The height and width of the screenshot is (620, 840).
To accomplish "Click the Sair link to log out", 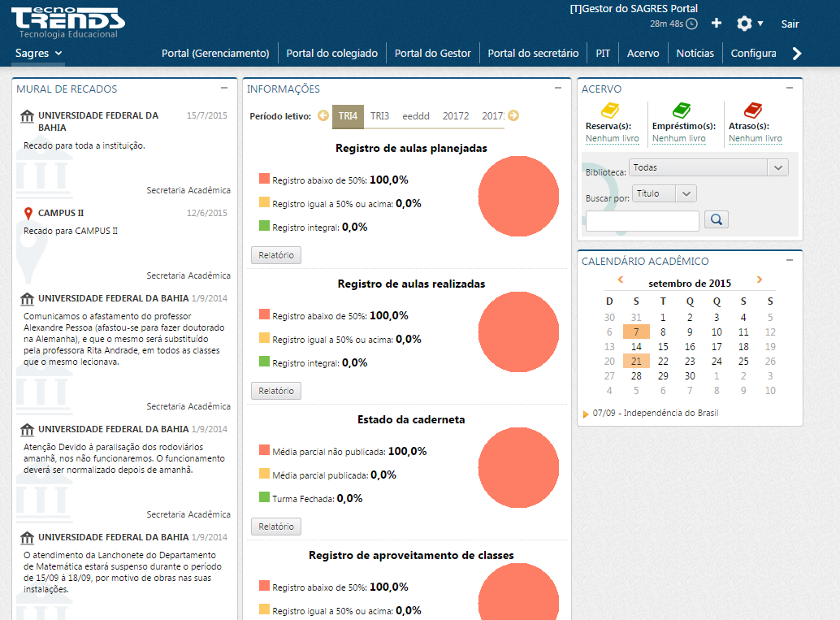I will pyautogui.click(x=789, y=24).
